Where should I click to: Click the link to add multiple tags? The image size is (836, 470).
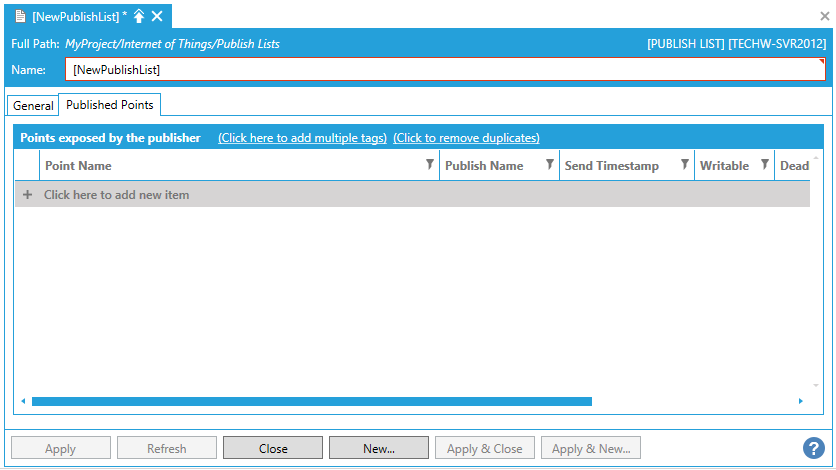coord(302,138)
